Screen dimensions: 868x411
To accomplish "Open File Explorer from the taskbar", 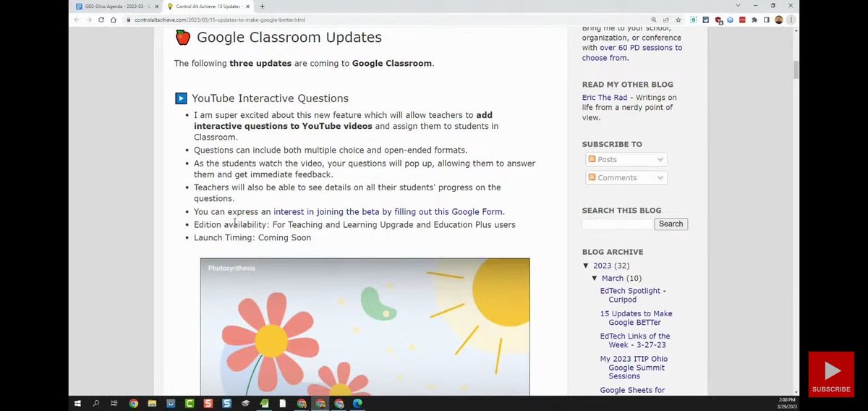I will [152, 403].
